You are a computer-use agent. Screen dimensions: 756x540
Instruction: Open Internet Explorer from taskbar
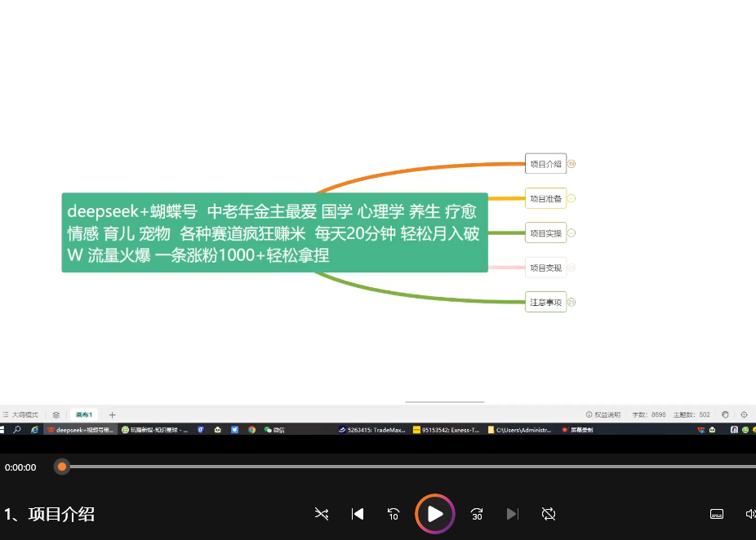pyautogui.click(x=35, y=430)
